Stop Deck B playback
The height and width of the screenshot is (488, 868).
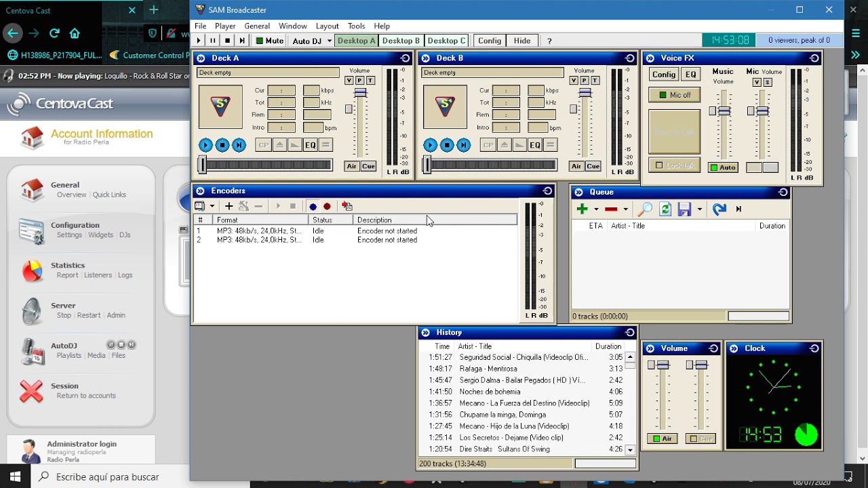click(447, 145)
